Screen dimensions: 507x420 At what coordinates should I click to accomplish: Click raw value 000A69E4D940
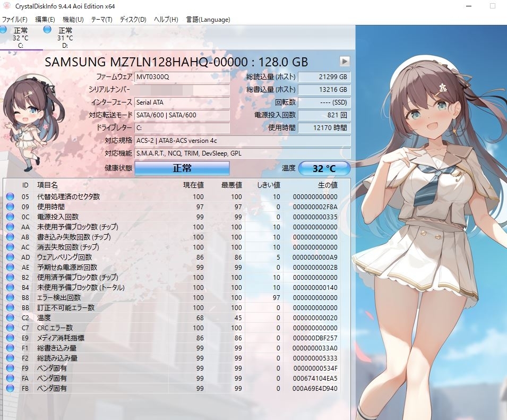point(315,388)
